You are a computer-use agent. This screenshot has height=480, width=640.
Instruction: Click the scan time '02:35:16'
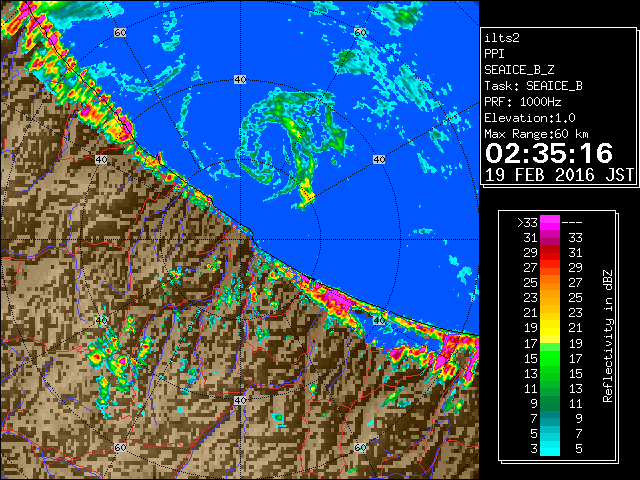(549, 153)
